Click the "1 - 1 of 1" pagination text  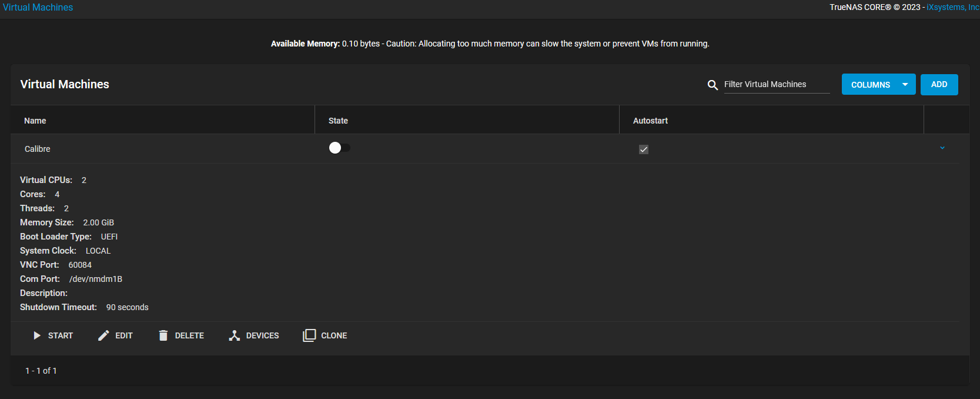[41, 371]
